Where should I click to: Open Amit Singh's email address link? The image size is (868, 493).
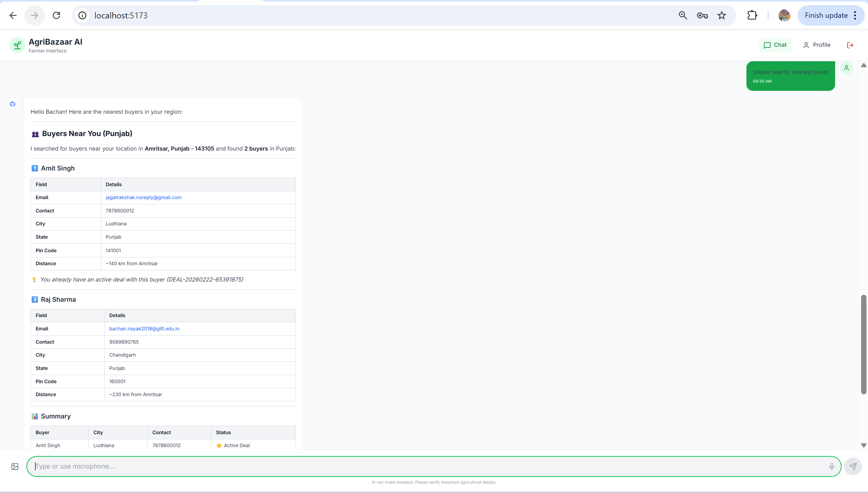tap(144, 197)
